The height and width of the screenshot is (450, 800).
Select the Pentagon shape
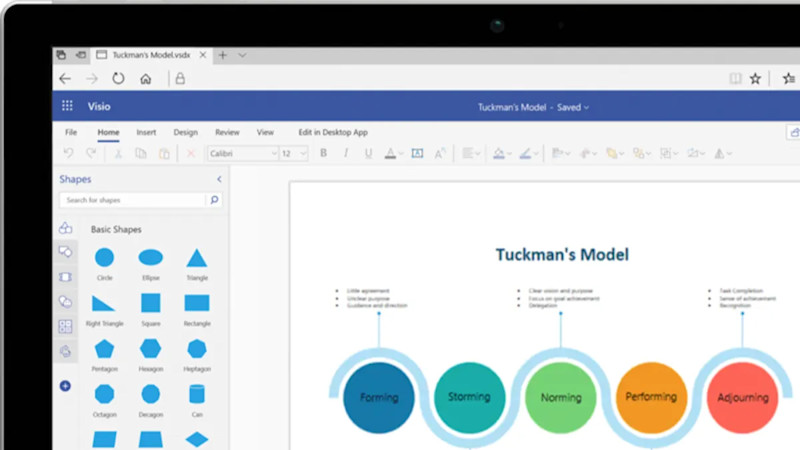(104, 349)
